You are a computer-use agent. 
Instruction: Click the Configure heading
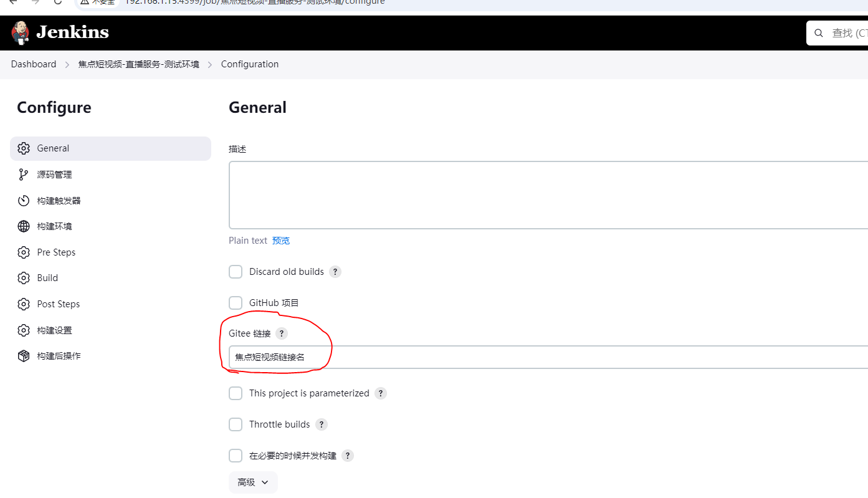point(54,108)
